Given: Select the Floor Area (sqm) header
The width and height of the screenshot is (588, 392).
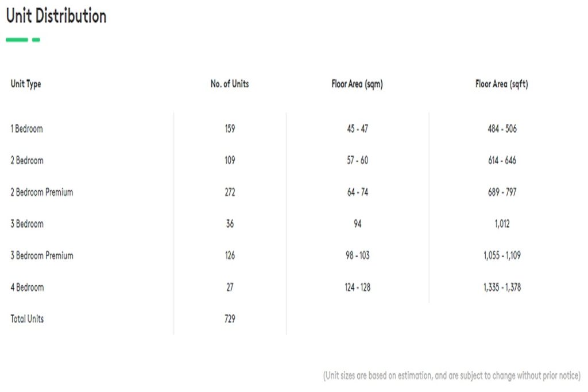Looking at the screenshot, I should [357, 84].
